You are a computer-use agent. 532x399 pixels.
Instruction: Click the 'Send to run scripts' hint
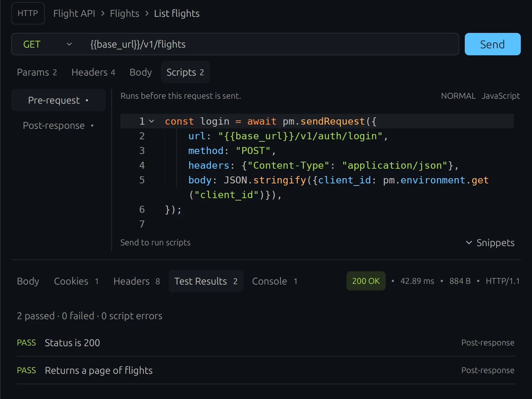click(155, 243)
